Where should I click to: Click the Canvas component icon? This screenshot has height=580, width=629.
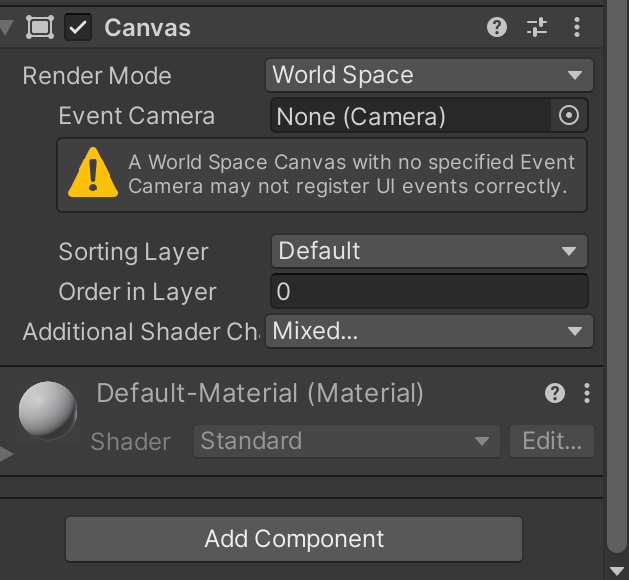(40, 28)
